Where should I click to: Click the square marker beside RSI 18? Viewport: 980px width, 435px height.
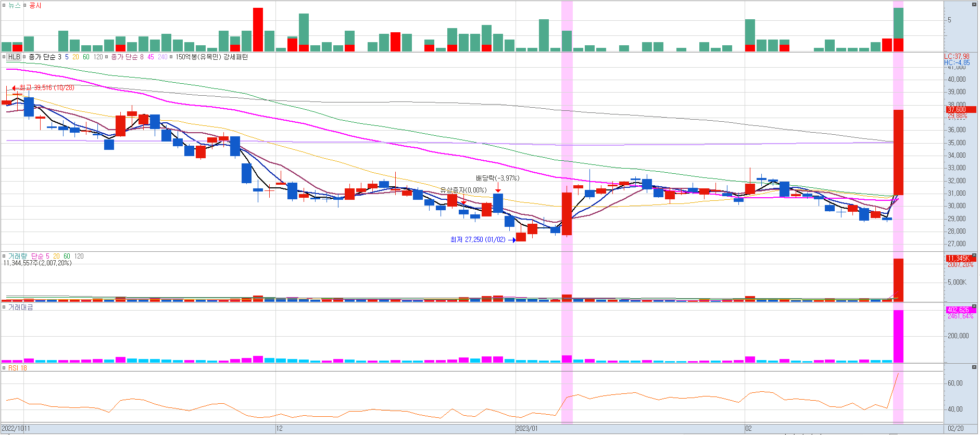tap(4, 368)
